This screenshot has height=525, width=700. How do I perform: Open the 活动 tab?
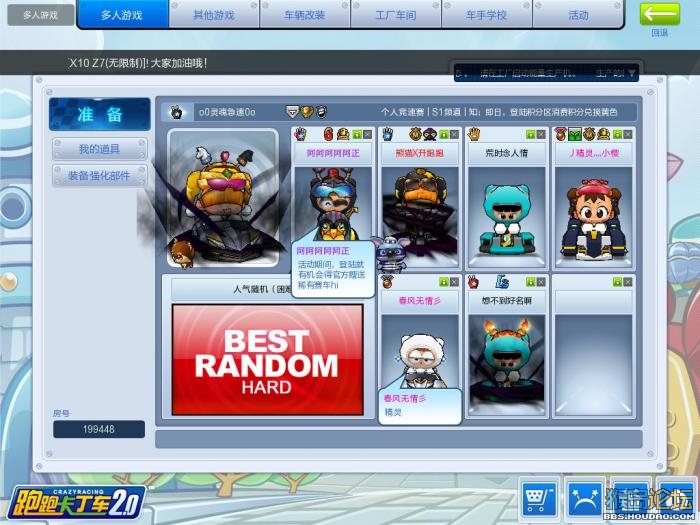click(578, 15)
